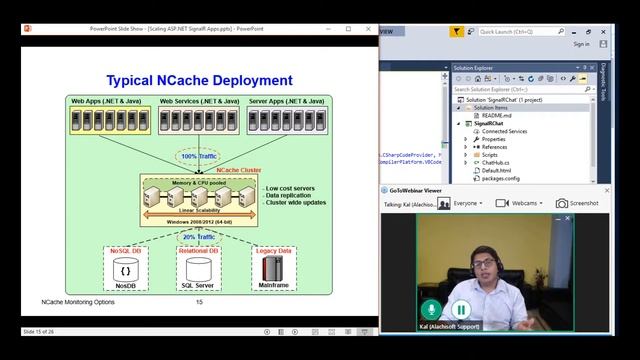Click the pin auto-hide icon on Solution Explorer
Image resolution: width=640 pixels, height=360 pixels.
coord(584,68)
